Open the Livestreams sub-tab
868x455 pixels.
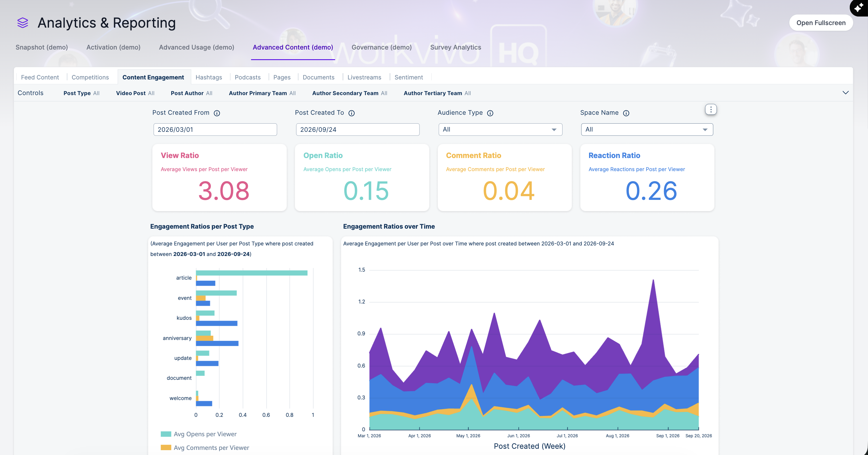point(364,77)
